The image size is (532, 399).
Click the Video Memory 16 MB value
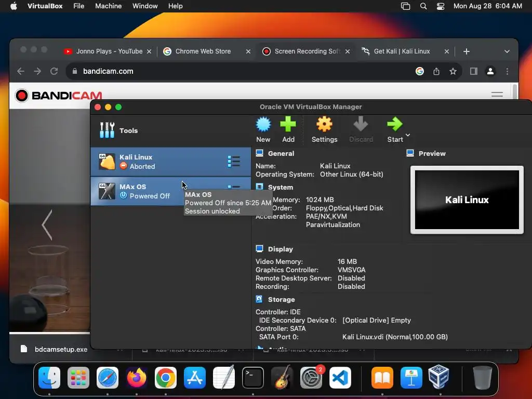[347, 262]
